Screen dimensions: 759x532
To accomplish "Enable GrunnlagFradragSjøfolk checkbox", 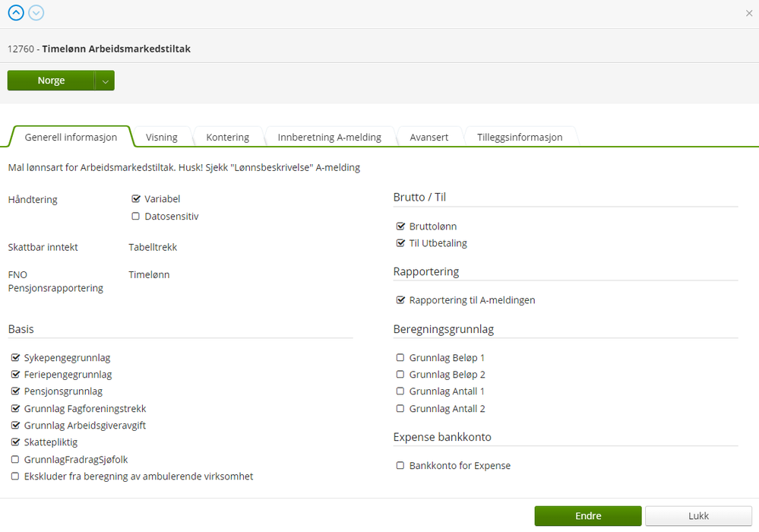I will (x=15, y=459).
